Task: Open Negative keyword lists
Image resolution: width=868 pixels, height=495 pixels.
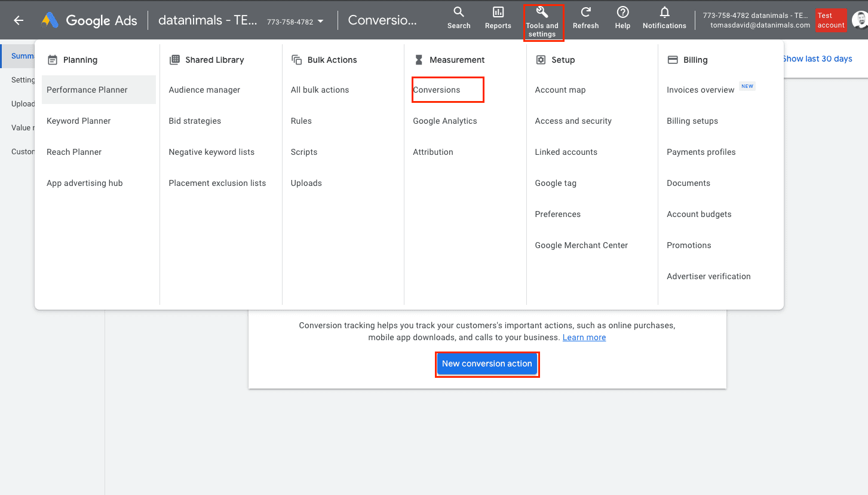Action: click(x=211, y=152)
